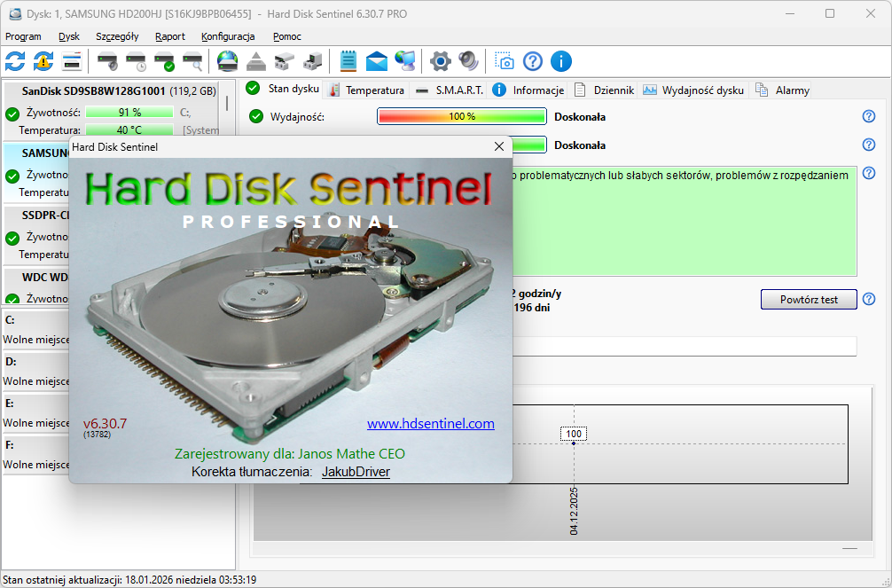Viewport: 892px width, 588px height.
Task: Click the v6.30.7 version text
Action: [105, 424]
